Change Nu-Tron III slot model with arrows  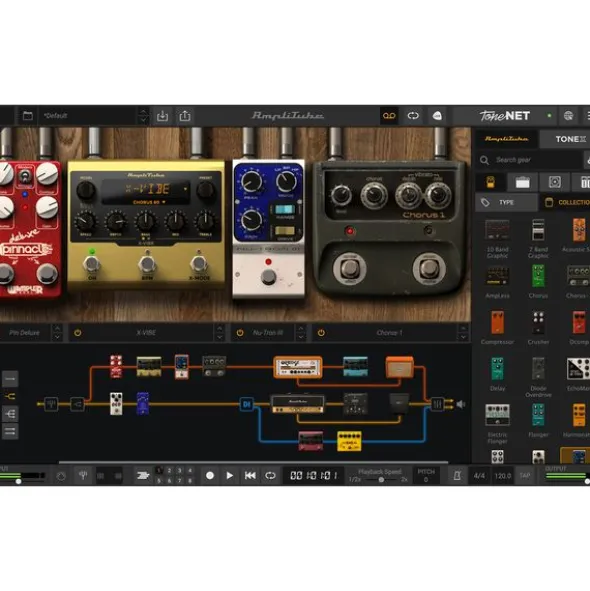pos(300,333)
